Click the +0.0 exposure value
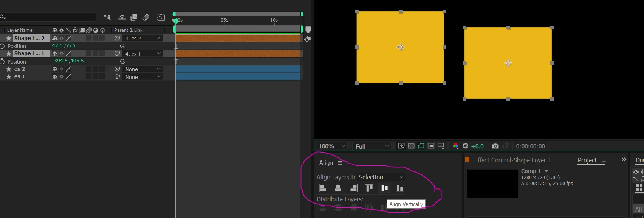644x218 pixels. click(x=477, y=146)
